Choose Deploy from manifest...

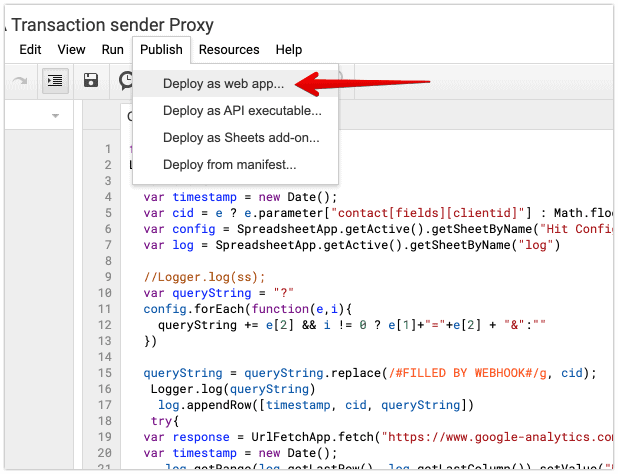pyautogui.click(x=236, y=165)
